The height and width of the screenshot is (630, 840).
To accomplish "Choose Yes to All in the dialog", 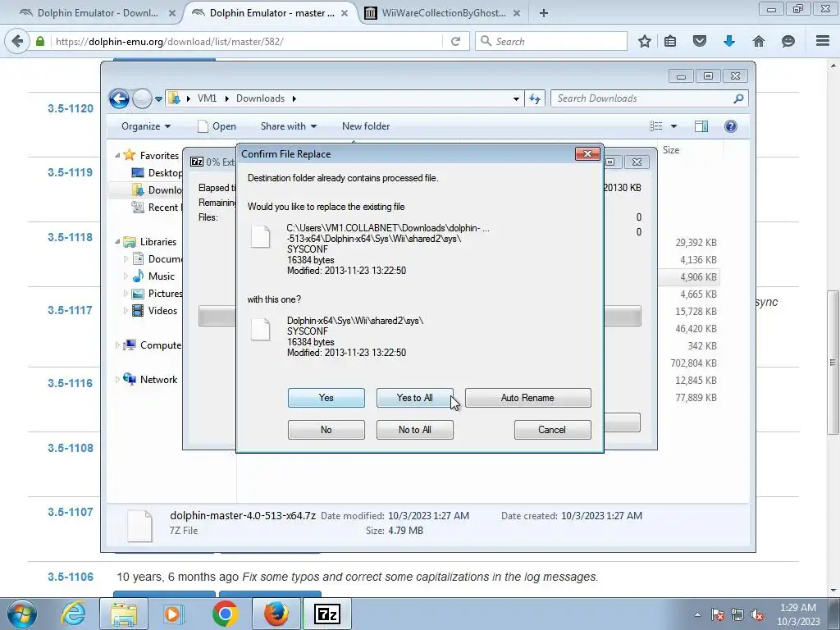I will pyautogui.click(x=414, y=398).
